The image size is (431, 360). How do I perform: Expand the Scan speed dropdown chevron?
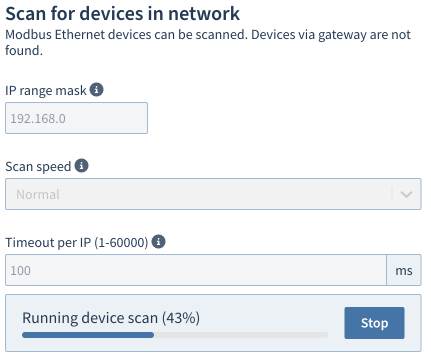click(406, 194)
